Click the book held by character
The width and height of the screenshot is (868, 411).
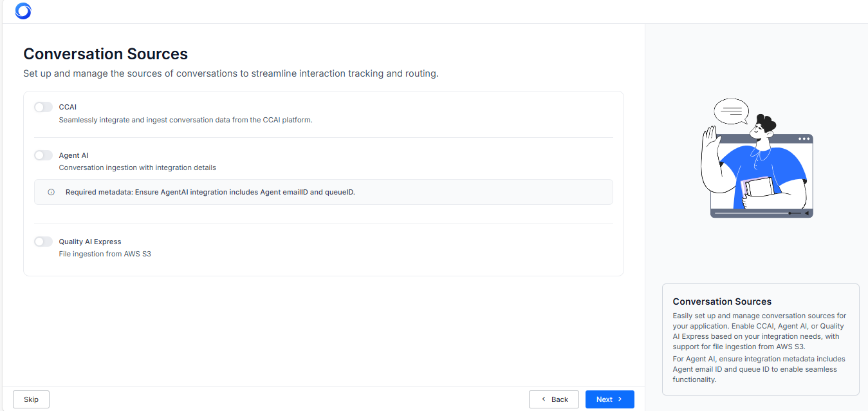[757, 187]
